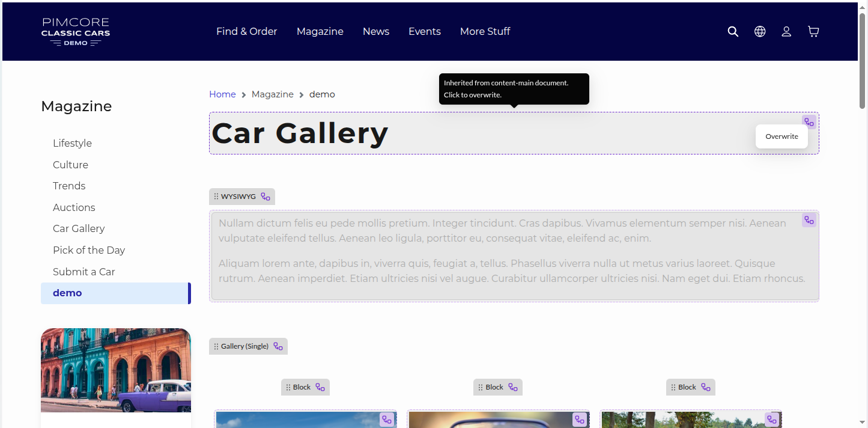The width and height of the screenshot is (868, 428).
Task: Open Car Gallery sidebar link
Action: (79, 228)
